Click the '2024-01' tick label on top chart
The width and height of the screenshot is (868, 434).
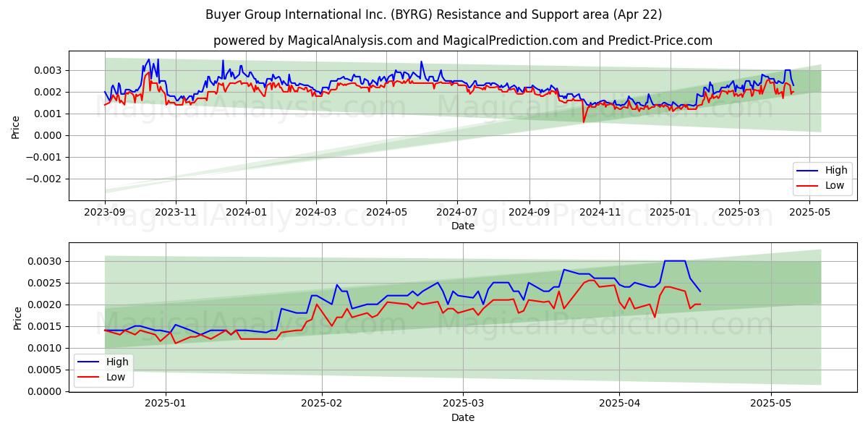(246, 212)
